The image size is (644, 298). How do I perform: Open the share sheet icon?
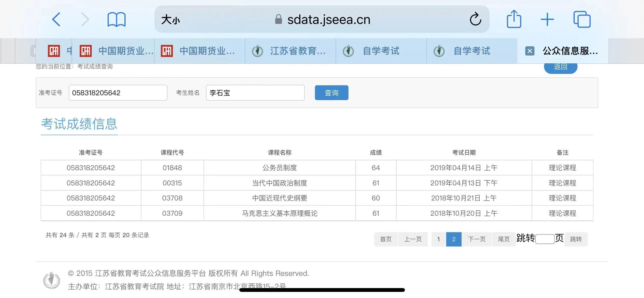point(514,19)
